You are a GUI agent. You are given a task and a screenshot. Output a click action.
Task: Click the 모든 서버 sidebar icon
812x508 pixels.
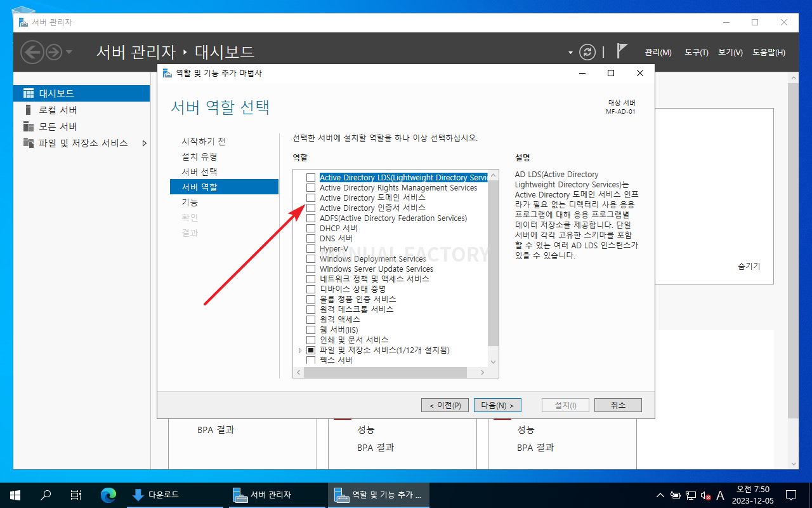tap(28, 126)
